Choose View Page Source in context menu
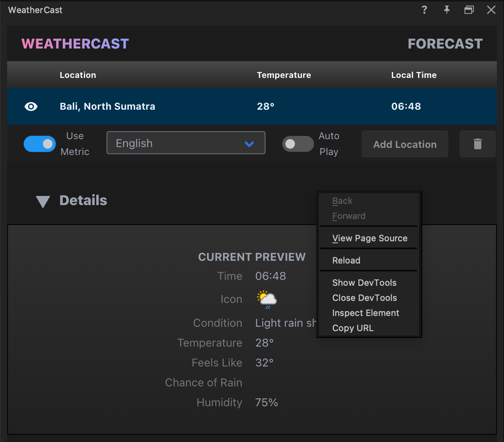504x442 pixels. [370, 238]
